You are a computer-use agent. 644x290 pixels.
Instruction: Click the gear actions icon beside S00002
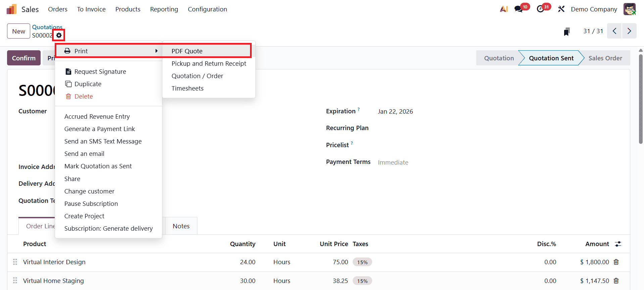[x=59, y=35]
